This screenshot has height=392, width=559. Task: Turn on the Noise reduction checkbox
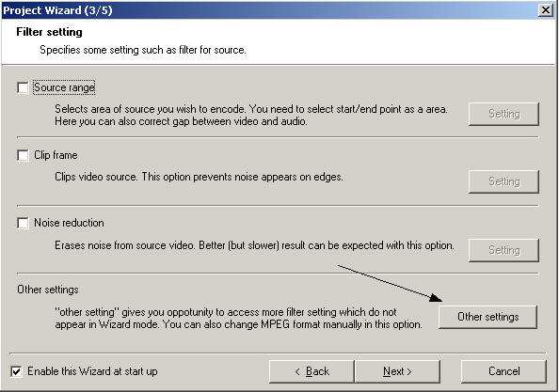tap(23, 223)
